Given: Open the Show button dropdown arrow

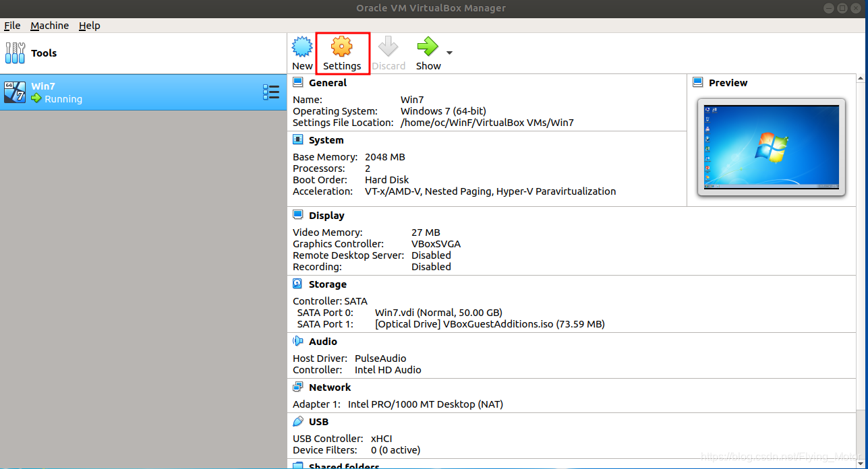Looking at the screenshot, I should pyautogui.click(x=449, y=53).
